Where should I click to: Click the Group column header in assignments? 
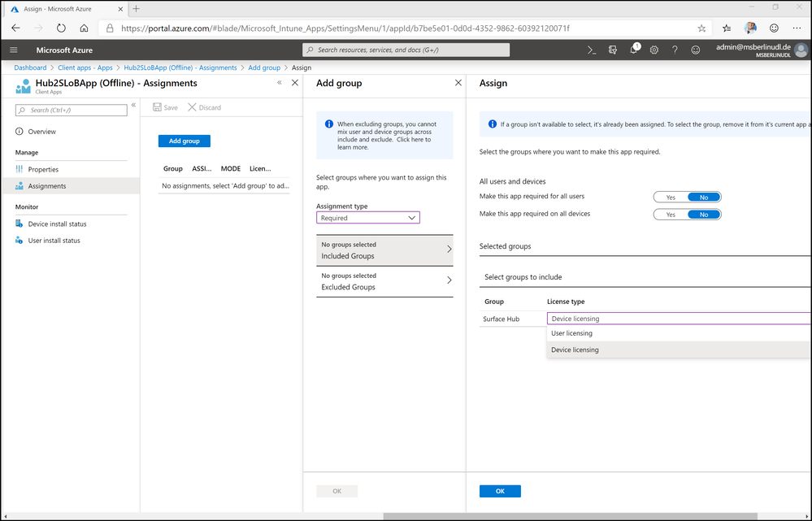coord(173,168)
